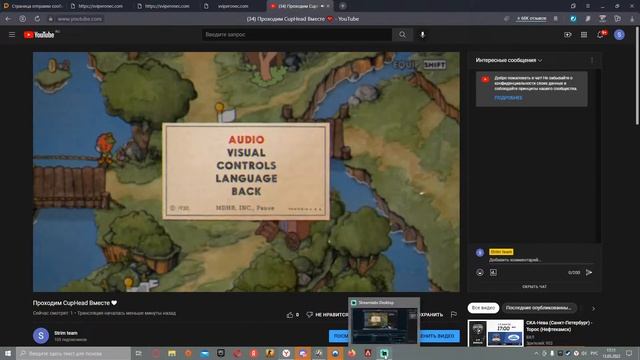Open the YouTube hamburger guide menu
Image resolution: width=640 pixels, height=360 pixels.
[12, 35]
